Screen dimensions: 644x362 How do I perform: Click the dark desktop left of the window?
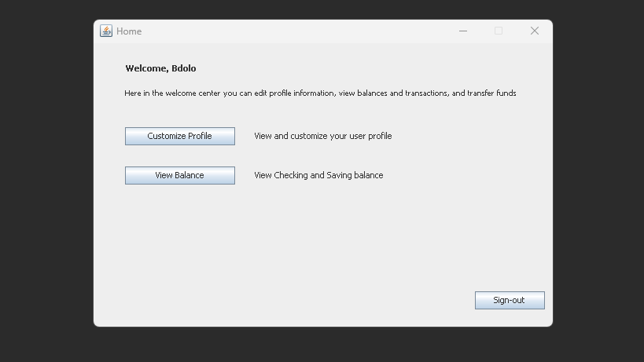pyautogui.click(x=46, y=181)
